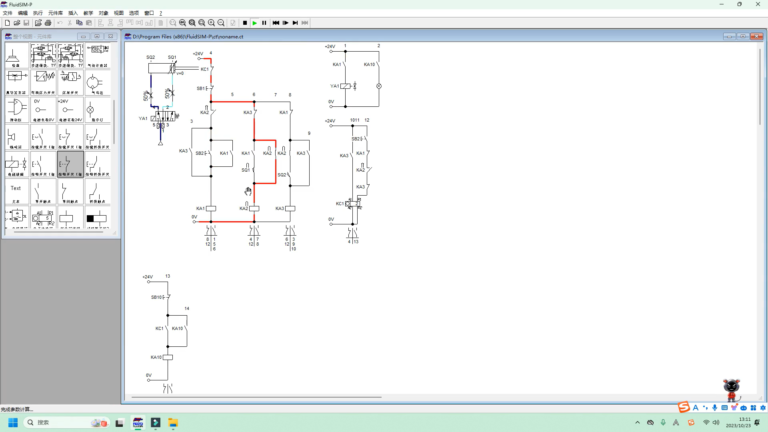768x432 pixels.
Task: Advance simulation one step with single-step button
Action: (x=286, y=23)
